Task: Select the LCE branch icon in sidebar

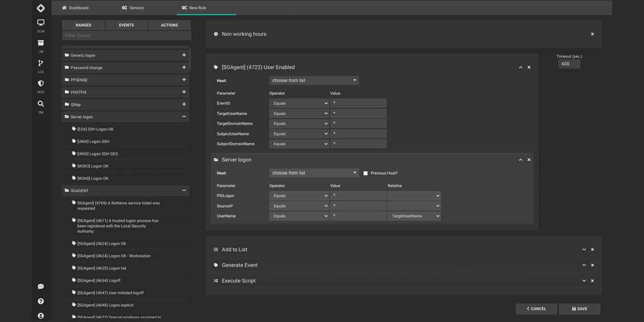Action: point(41,63)
